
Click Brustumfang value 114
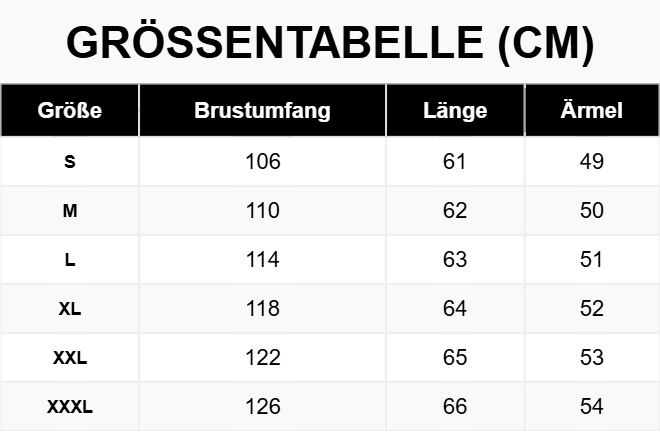(x=262, y=260)
